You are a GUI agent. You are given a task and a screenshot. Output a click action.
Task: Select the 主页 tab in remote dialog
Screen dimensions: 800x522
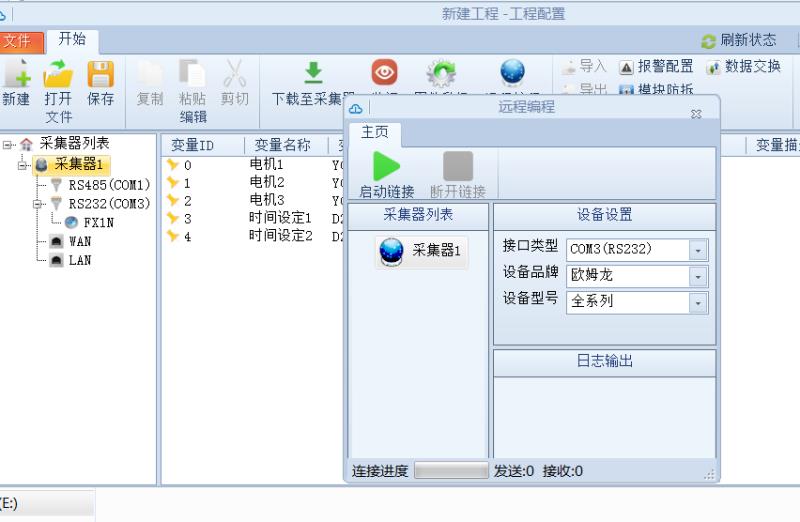(x=374, y=132)
